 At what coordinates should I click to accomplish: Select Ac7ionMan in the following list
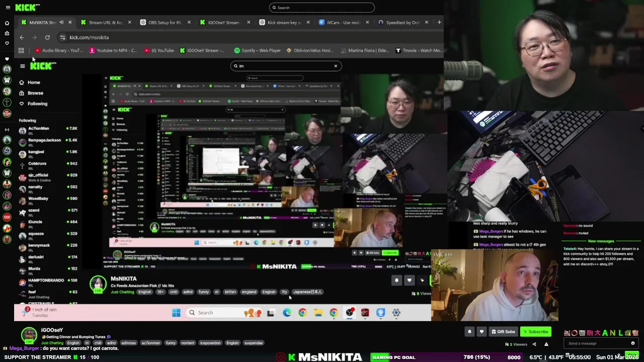(48, 130)
